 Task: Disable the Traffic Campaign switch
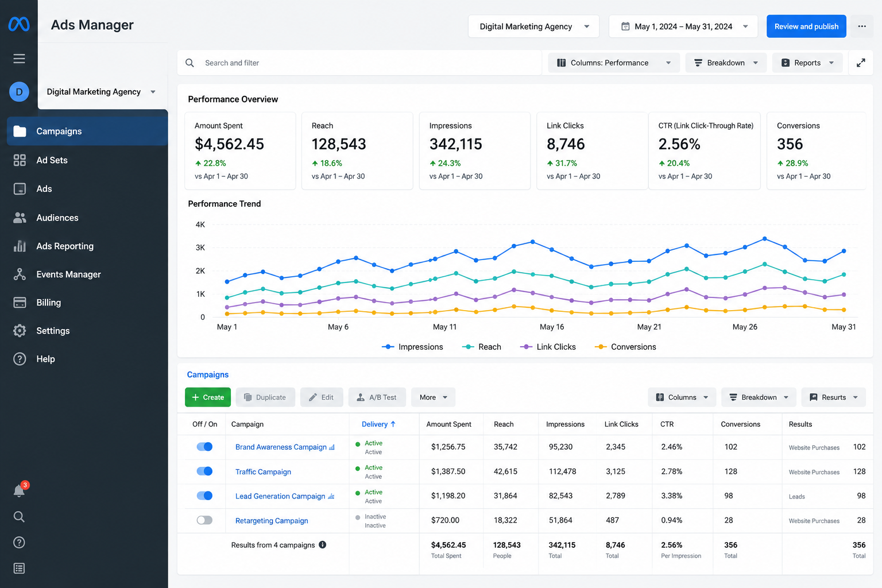[204, 471]
